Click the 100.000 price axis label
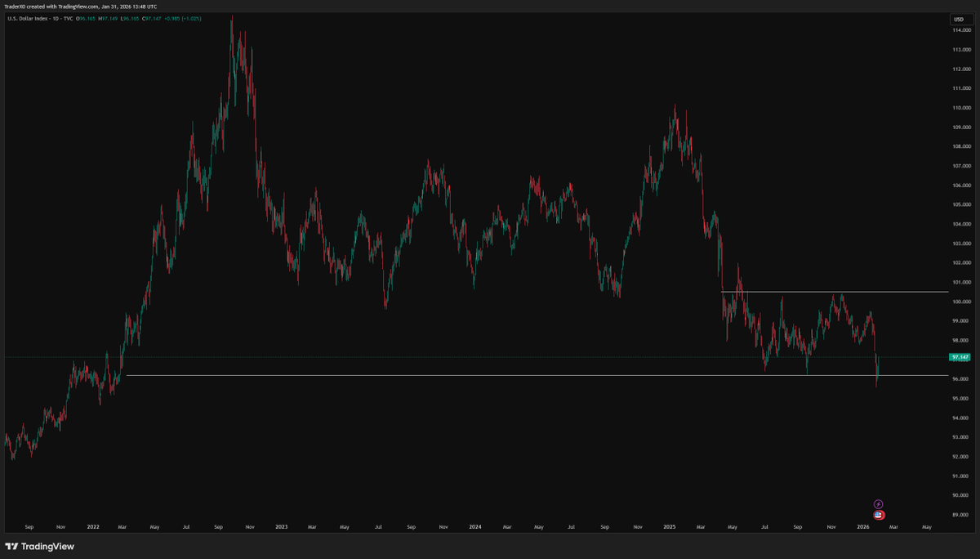The image size is (980, 559). (960, 302)
